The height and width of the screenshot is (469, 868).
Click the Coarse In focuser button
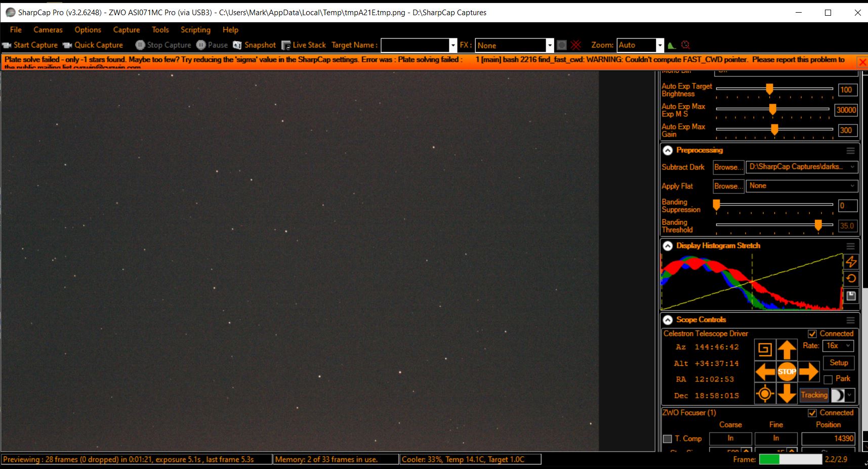pyautogui.click(x=730, y=439)
